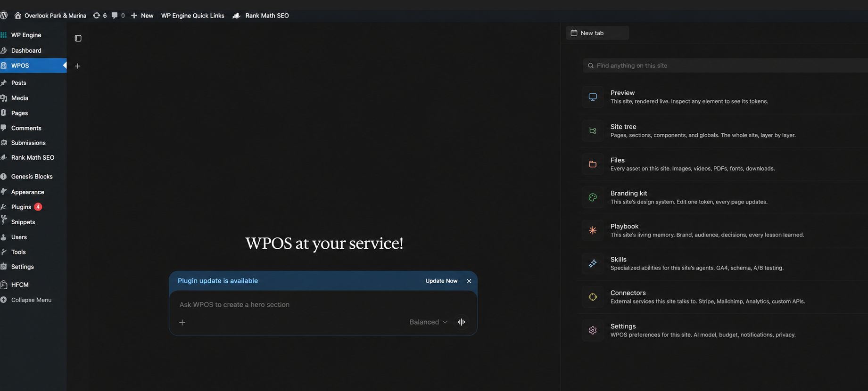
Task: Click the Connectors icon
Action: click(593, 297)
